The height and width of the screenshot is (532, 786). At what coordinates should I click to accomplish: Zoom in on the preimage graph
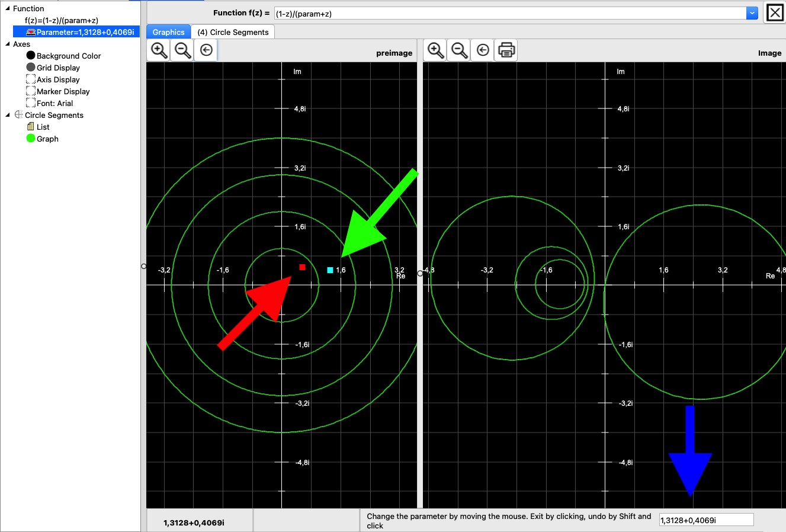pyautogui.click(x=159, y=50)
